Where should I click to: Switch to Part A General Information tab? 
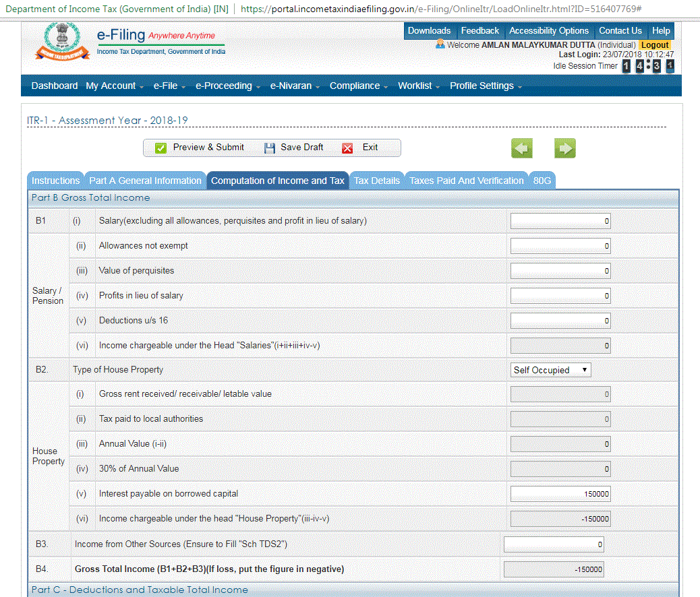click(x=145, y=181)
